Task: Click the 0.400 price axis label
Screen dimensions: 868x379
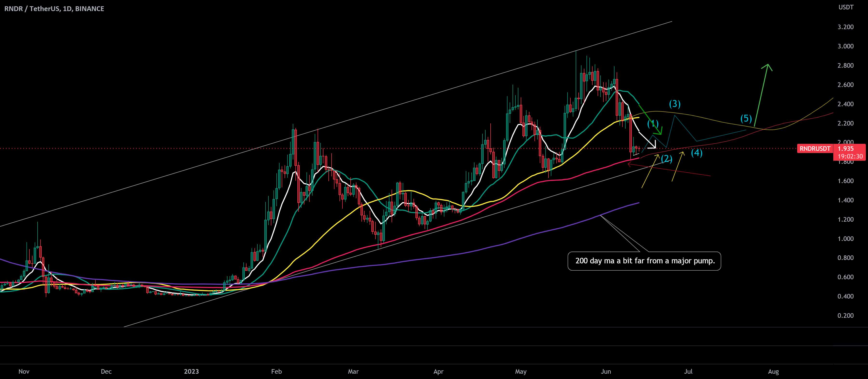Action: coord(846,296)
